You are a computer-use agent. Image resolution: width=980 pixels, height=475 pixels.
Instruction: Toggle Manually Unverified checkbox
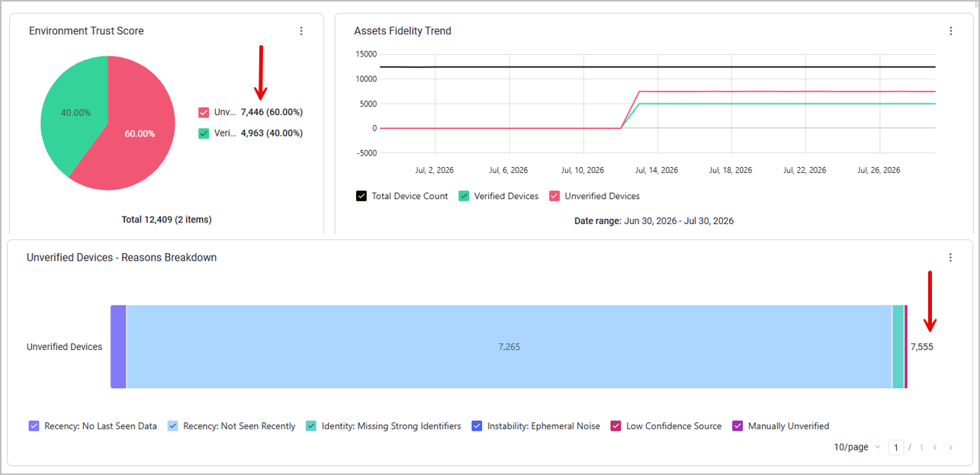point(737,426)
